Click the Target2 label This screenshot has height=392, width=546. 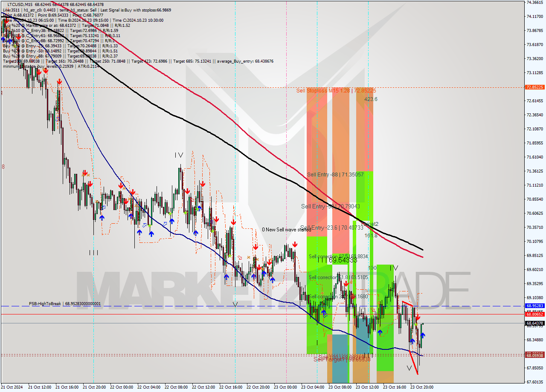point(370,224)
